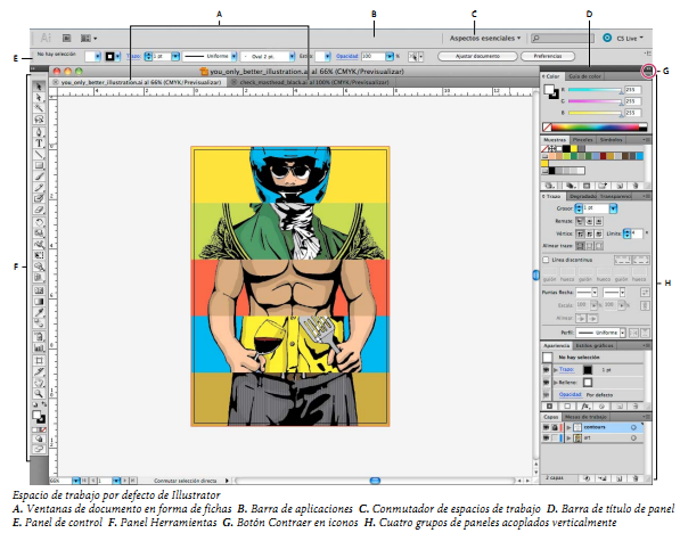Click the Opacidad link in Appearance panel
Image resolution: width=680 pixels, height=541 pixels.
tap(570, 395)
